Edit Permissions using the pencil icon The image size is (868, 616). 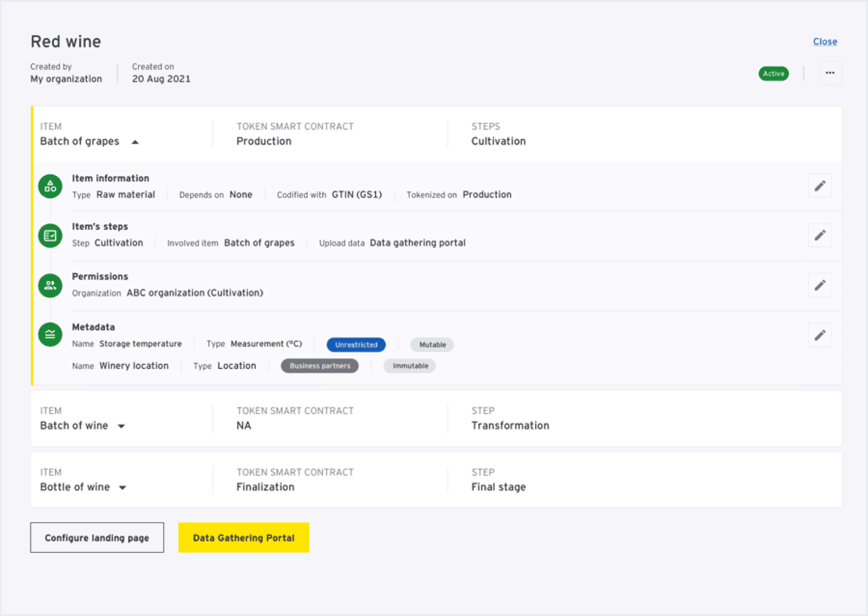[x=820, y=285]
